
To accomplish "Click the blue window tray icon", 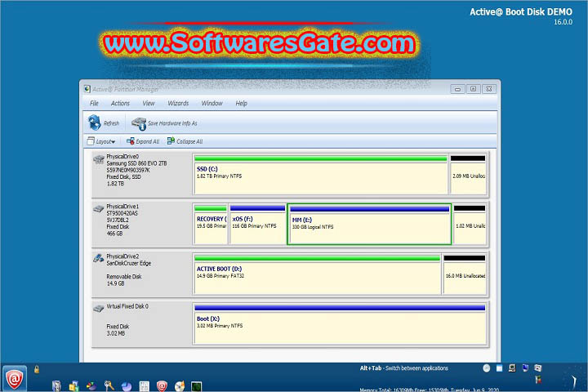I will [499, 368].
